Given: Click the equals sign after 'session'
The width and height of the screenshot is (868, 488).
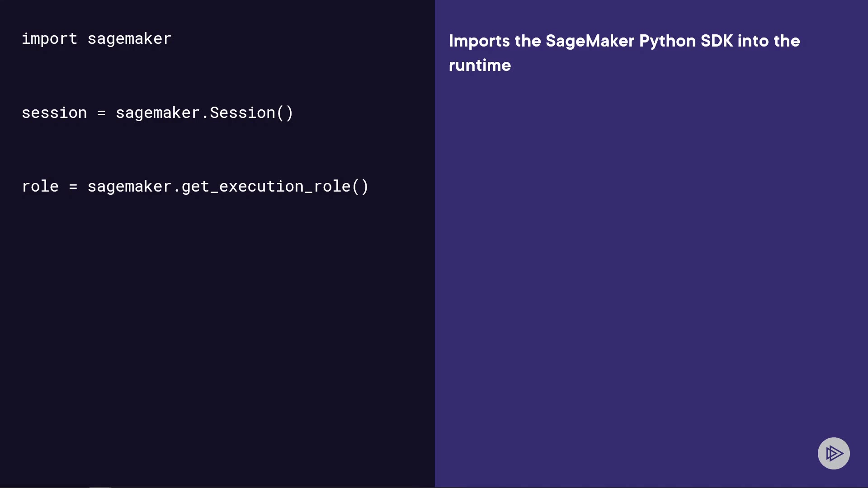Looking at the screenshot, I should [101, 113].
